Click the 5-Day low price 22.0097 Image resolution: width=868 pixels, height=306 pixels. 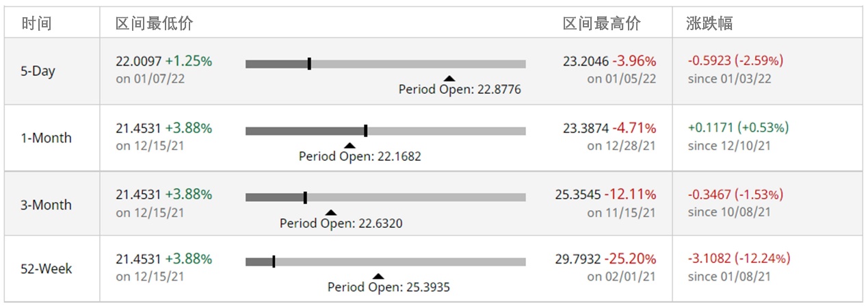[139, 61]
